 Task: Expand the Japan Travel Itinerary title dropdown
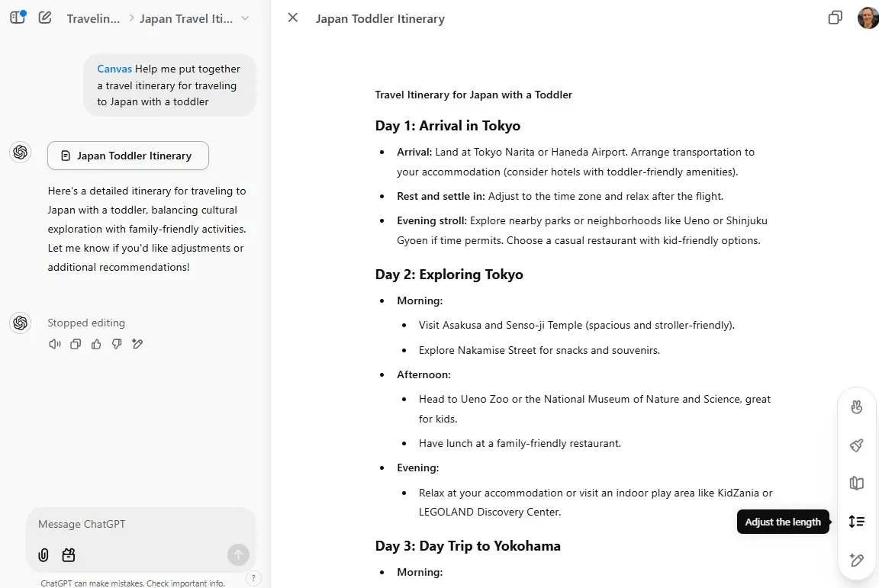point(245,18)
